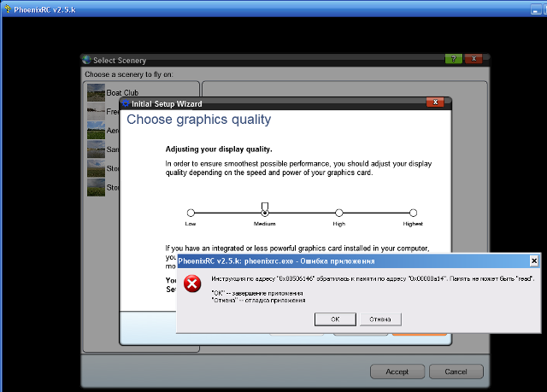Image resolution: width=547 pixels, height=392 pixels.
Task: Click the Highest label under slider
Action: tap(413, 224)
